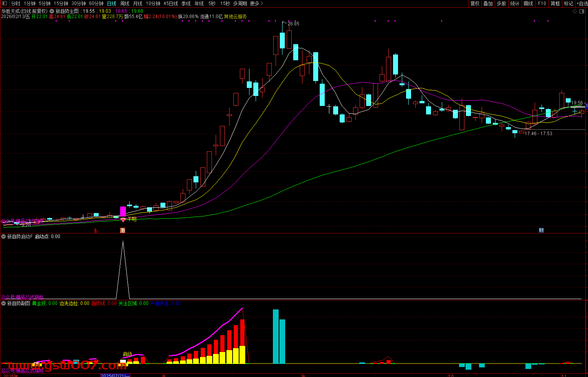Open 更多 periods list
The image size is (588, 377).
click(x=256, y=3)
